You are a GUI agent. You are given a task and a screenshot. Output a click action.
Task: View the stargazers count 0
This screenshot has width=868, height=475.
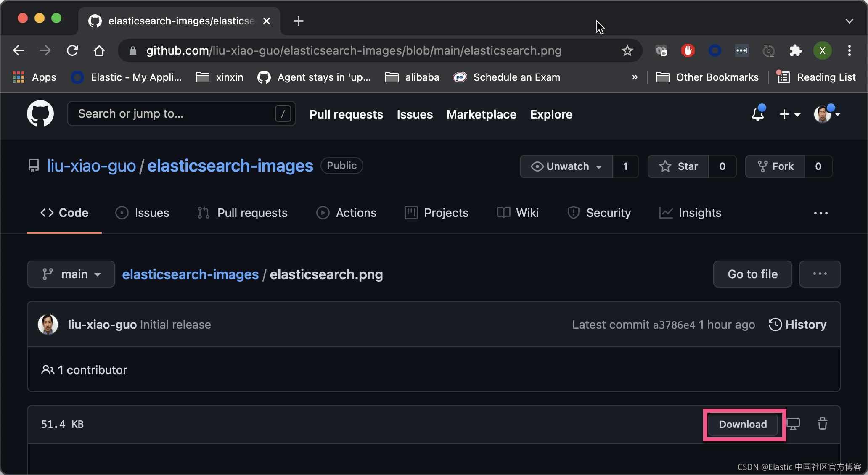tap(722, 166)
